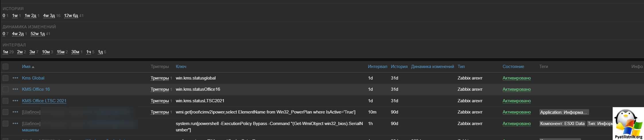Image resolution: width=644 pixels, height=140 pixels.
Task: Expand Триггеры for the wmi.get power plan item
Action: pos(160,112)
